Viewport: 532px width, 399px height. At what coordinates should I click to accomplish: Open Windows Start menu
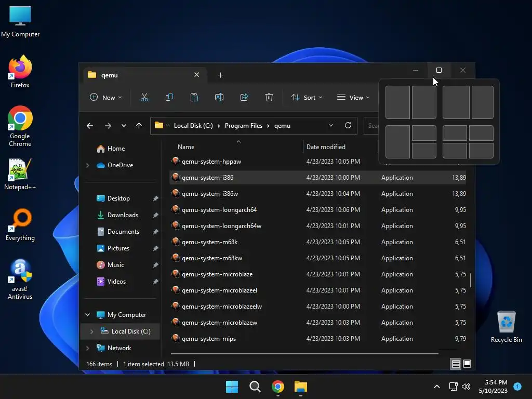click(232, 387)
